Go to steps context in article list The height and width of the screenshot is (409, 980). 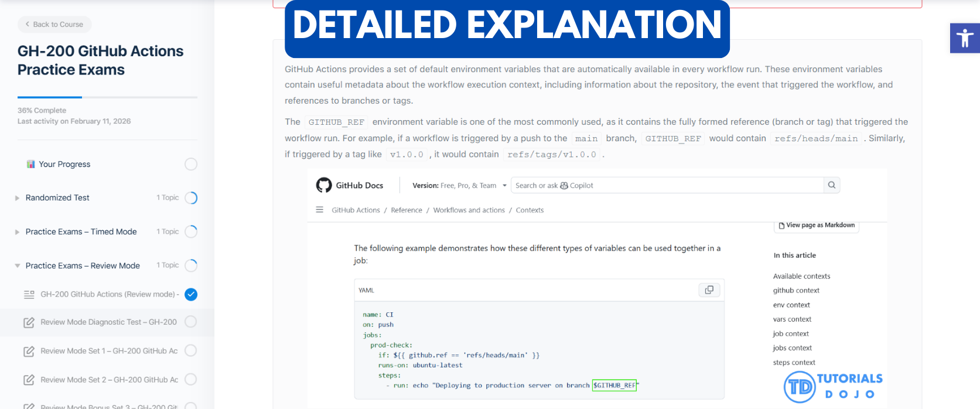point(794,362)
